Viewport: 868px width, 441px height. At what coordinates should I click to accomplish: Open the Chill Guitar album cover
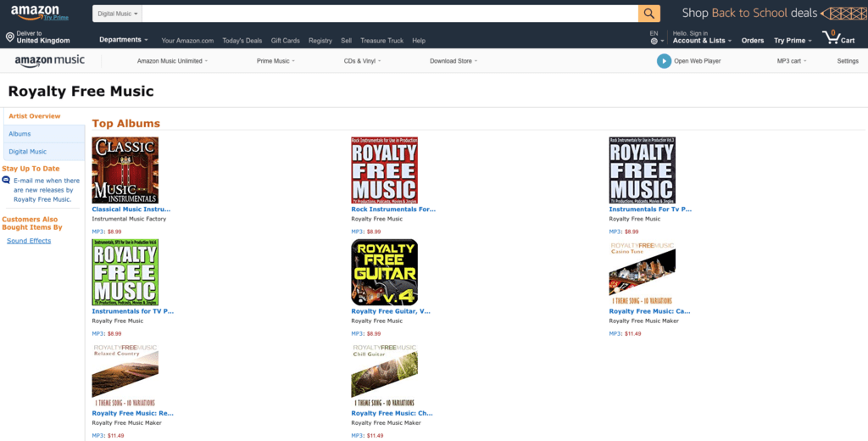pos(384,375)
